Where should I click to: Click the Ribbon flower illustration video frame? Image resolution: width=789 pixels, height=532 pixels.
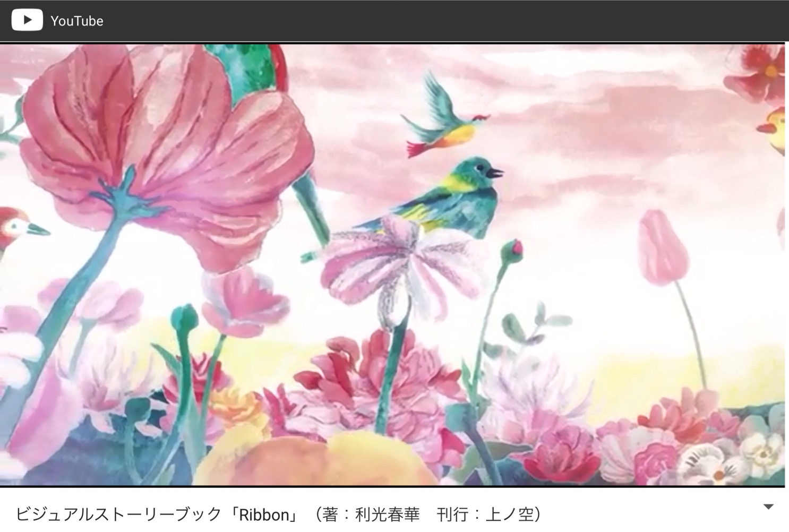tap(392, 265)
